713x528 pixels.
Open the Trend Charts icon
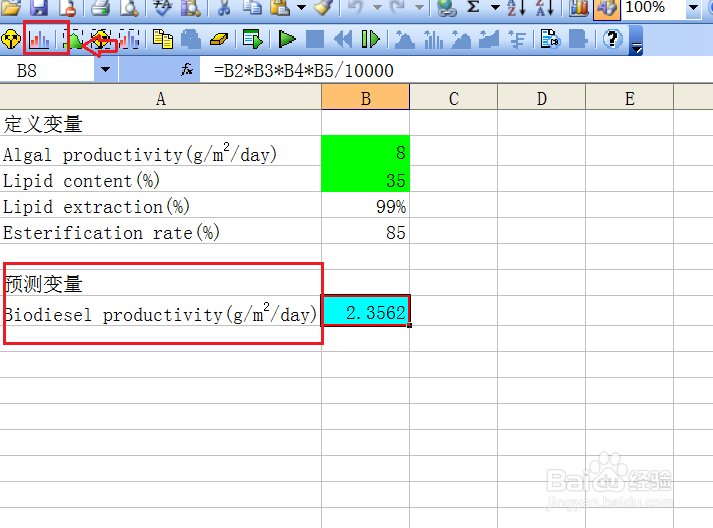point(461,40)
